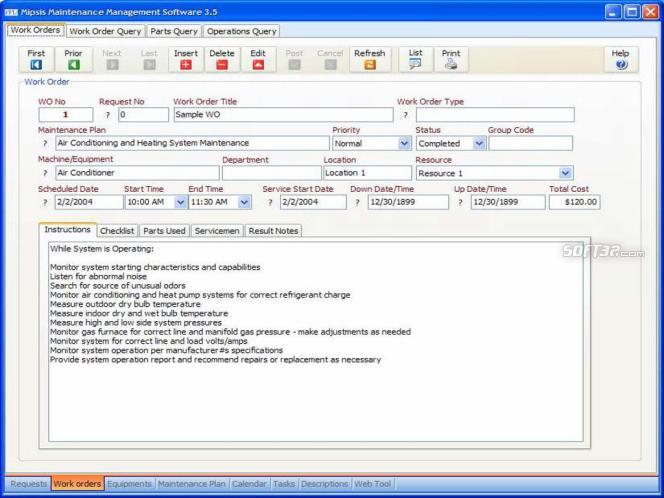Click lookup question mark beside Service Start Date
The height and width of the screenshot is (498, 664).
point(270,202)
